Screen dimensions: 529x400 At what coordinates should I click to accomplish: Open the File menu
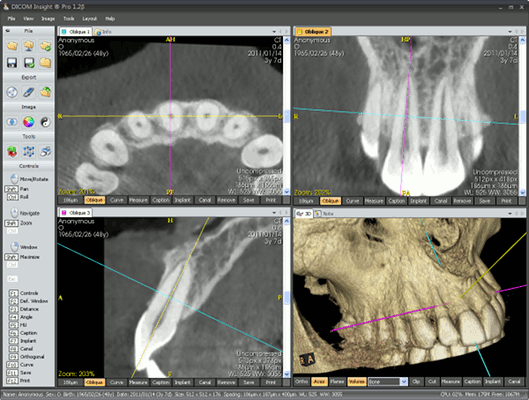point(11,19)
